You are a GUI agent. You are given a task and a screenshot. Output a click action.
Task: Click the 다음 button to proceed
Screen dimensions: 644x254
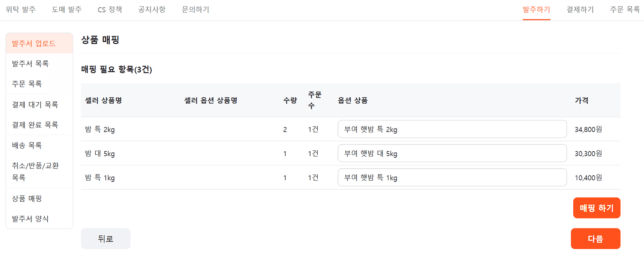tap(595, 239)
